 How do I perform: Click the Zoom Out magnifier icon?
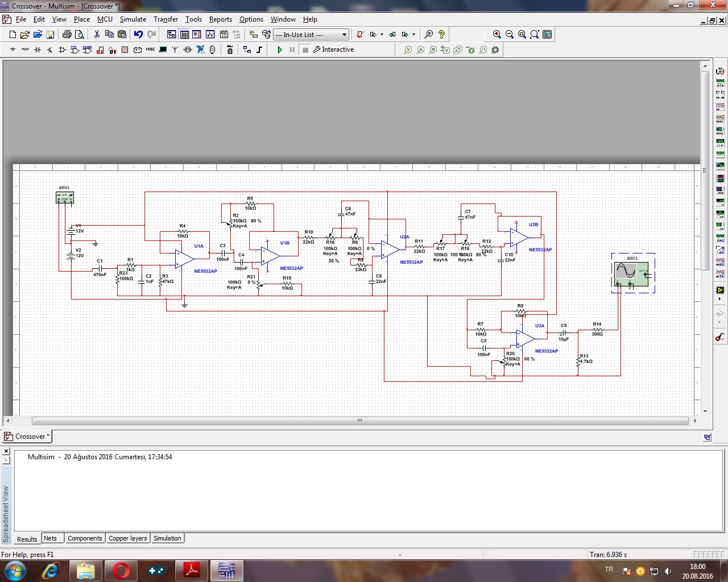tap(510, 35)
